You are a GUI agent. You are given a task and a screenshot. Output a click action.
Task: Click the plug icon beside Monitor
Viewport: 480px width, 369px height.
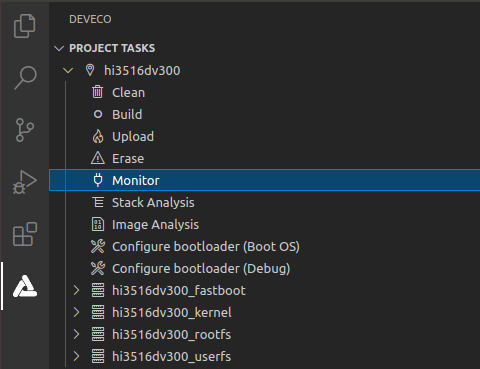pyautogui.click(x=98, y=180)
